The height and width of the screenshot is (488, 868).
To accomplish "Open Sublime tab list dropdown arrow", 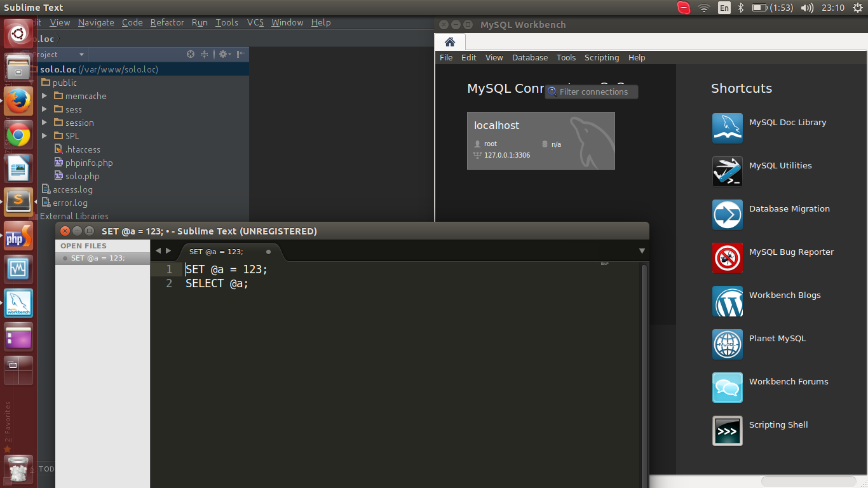I will [x=642, y=251].
